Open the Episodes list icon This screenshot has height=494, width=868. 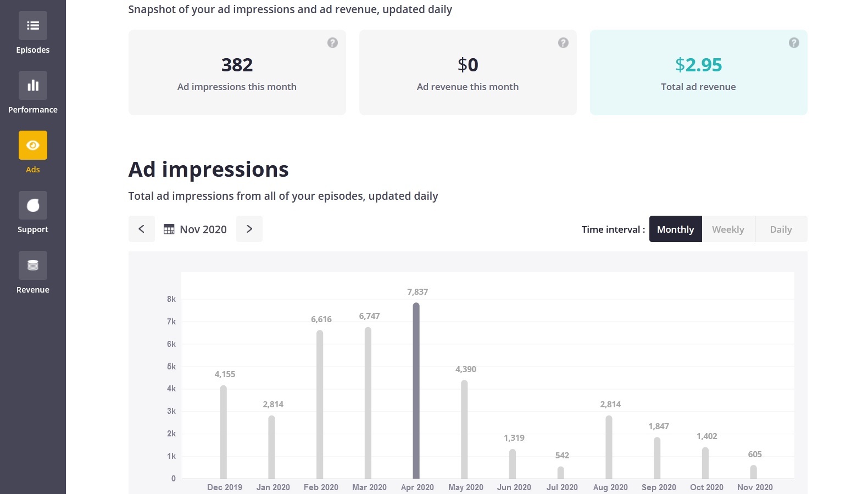coord(33,26)
